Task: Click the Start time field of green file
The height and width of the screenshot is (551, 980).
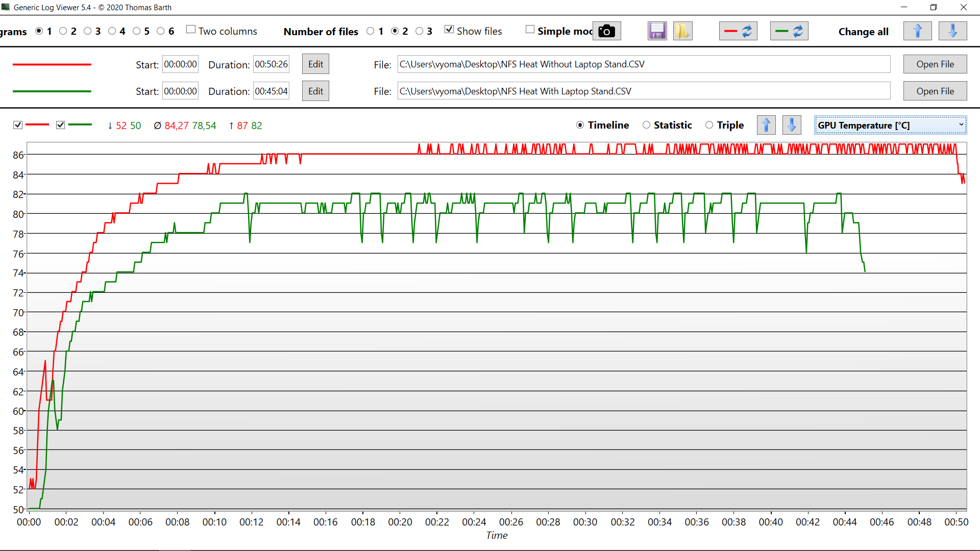Action: click(180, 91)
